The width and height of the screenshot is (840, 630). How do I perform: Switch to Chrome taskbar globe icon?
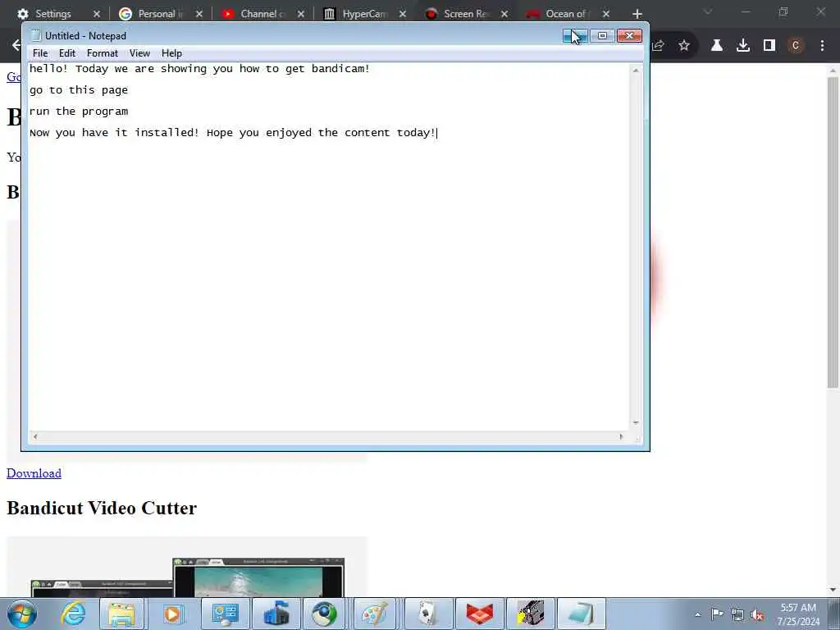point(325,614)
